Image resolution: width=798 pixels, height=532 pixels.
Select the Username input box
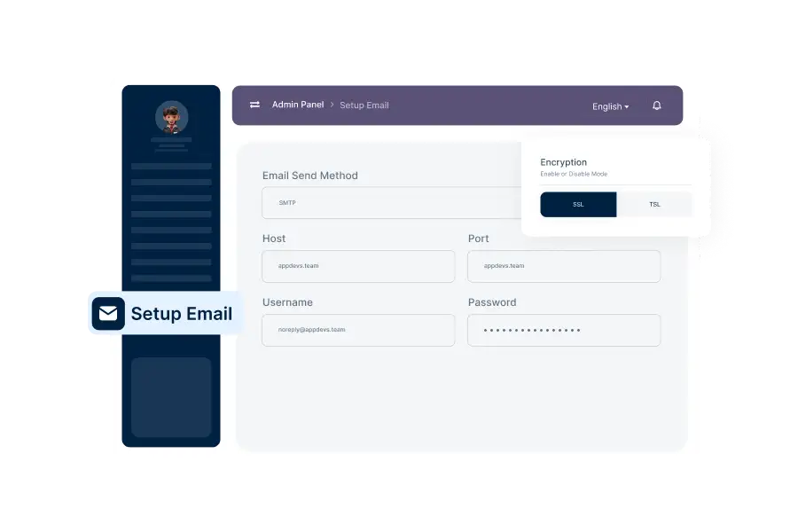358,330
